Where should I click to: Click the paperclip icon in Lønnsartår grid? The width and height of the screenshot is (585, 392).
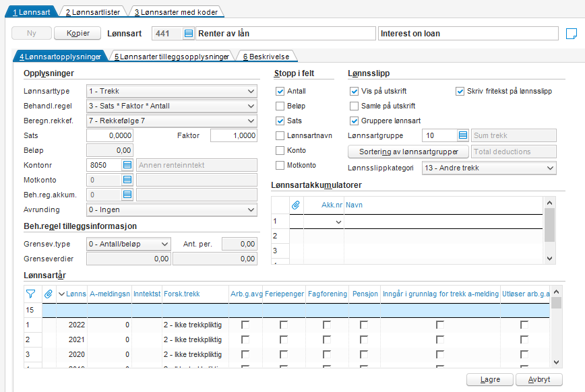(48, 294)
